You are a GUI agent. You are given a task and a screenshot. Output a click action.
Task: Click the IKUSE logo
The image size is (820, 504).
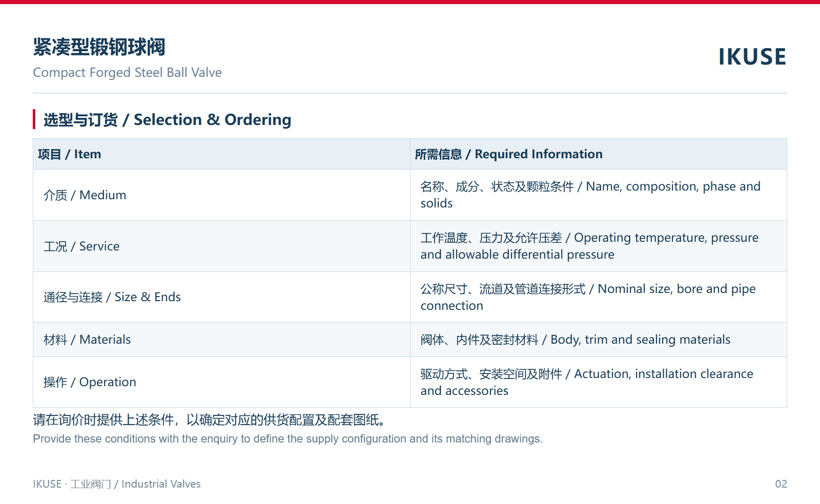(x=752, y=57)
